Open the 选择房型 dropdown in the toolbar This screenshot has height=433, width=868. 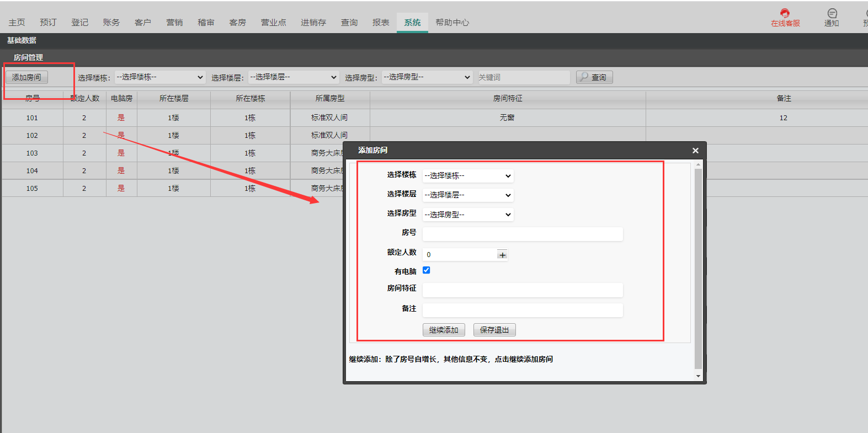point(427,77)
